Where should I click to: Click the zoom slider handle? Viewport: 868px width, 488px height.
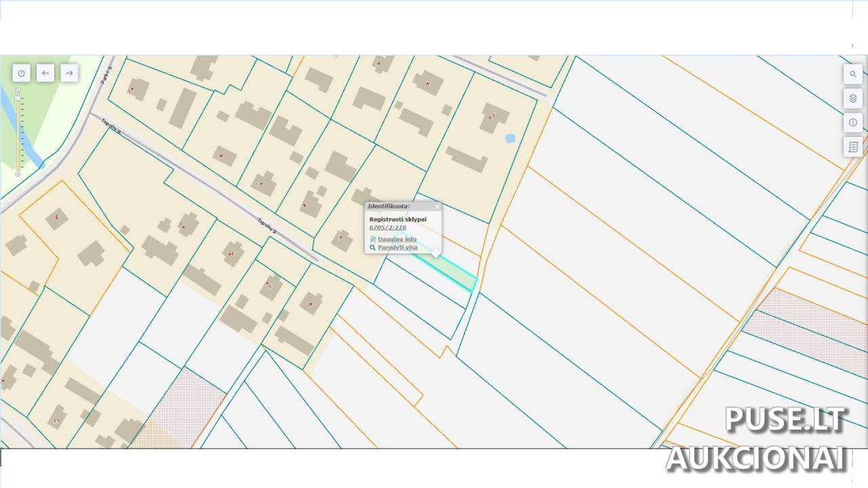(x=18, y=98)
